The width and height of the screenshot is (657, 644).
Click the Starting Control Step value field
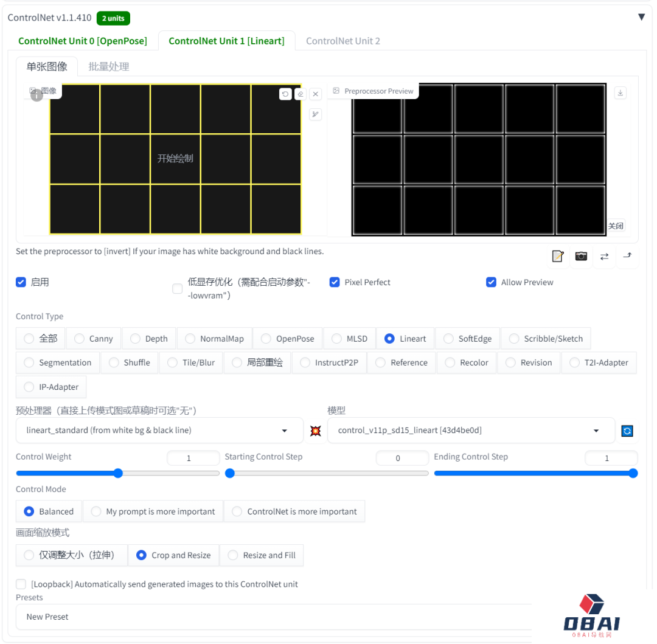tap(402, 458)
